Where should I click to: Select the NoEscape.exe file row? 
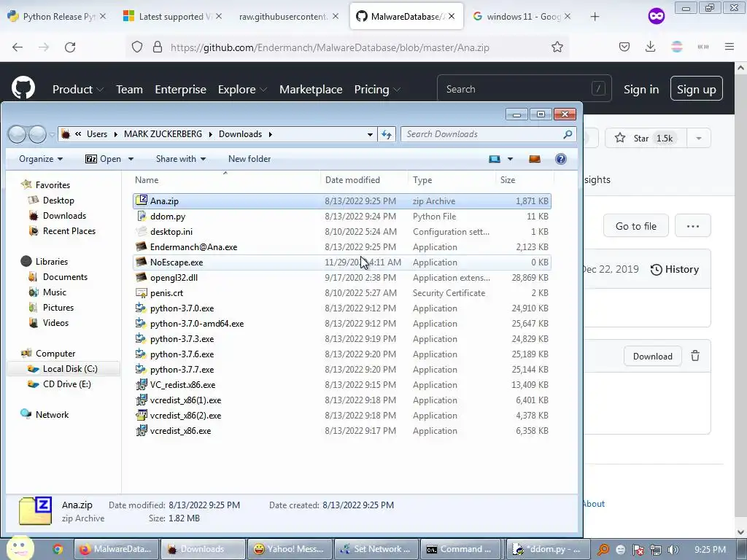pyautogui.click(x=342, y=262)
